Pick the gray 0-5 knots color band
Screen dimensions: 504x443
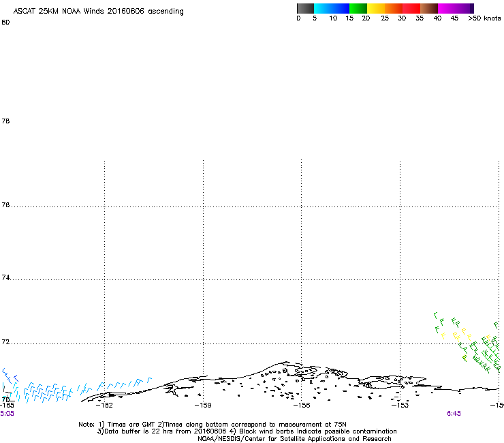point(305,8)
